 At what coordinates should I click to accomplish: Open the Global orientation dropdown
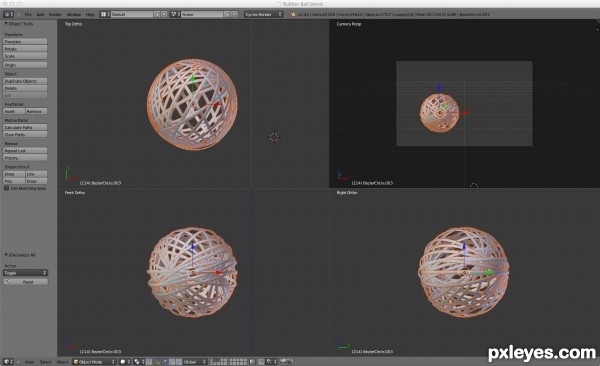pyautogui.click(x=194, y=362)
